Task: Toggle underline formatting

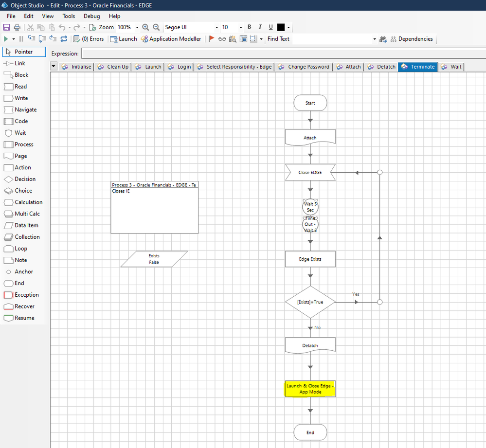Action: tap(271, 27)
